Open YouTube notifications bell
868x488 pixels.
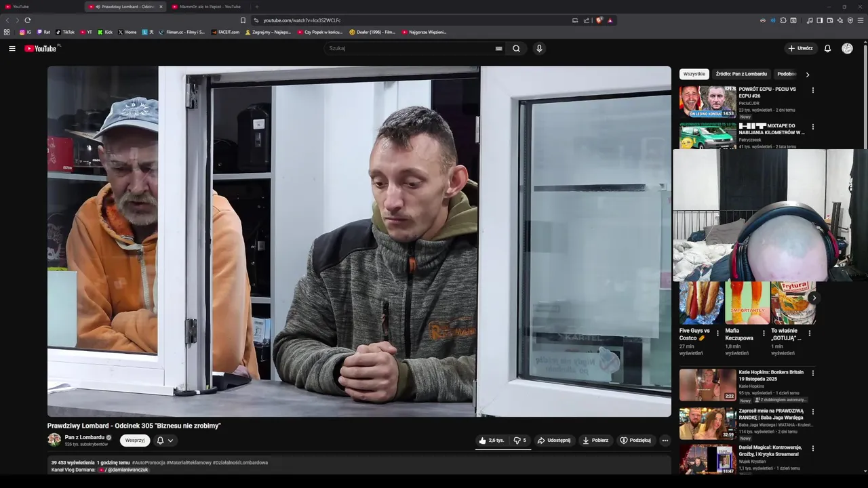coord(827,48)
